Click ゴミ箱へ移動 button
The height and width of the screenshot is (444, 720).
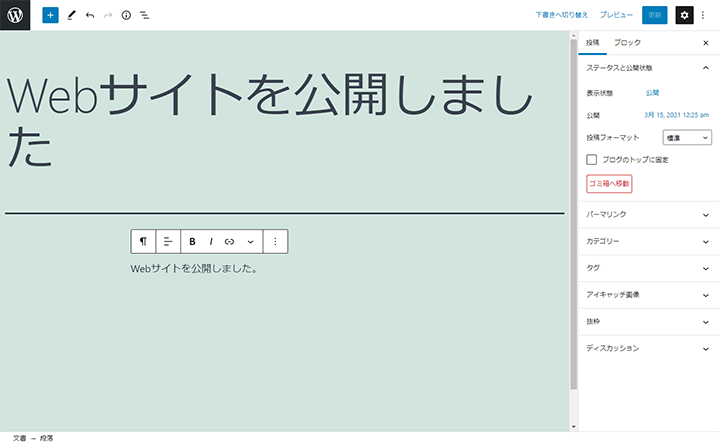click(609, 184)
